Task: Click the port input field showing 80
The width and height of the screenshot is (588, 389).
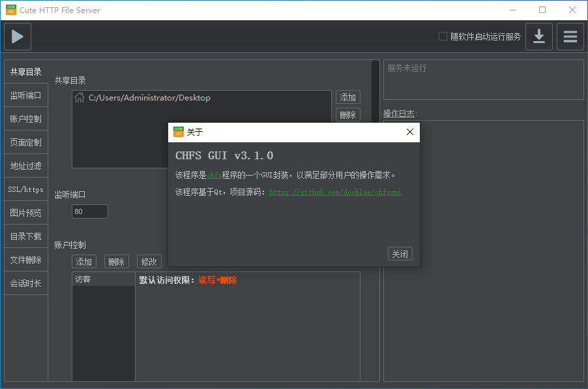Action: tap(90, 211)
